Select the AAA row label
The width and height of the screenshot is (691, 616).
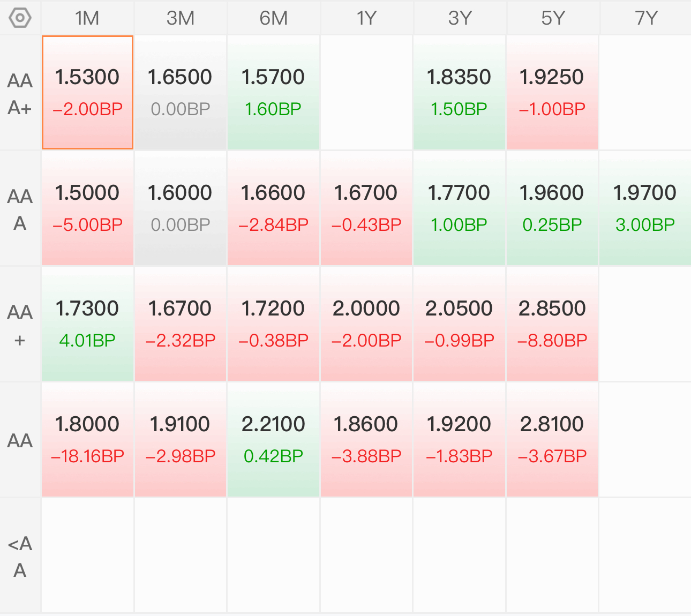coord(20,209)
